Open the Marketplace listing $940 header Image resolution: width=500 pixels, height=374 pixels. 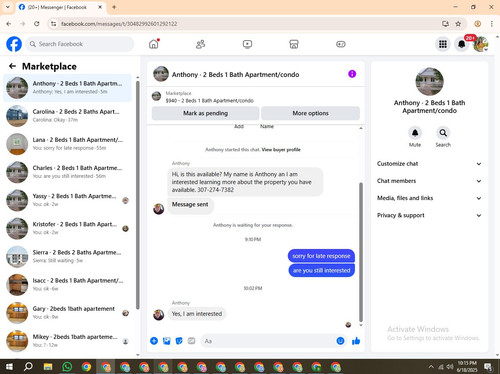(210, 100)
